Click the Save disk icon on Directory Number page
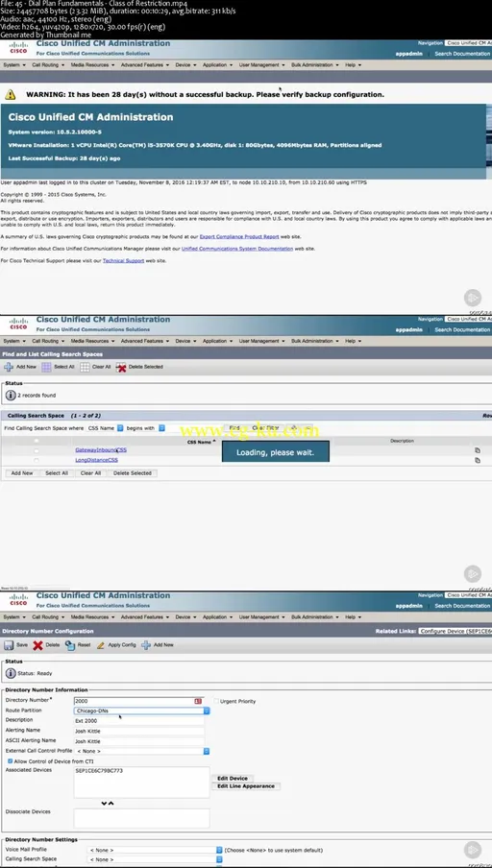Screen dimensions: 492x868 click(x=9, y=645)
